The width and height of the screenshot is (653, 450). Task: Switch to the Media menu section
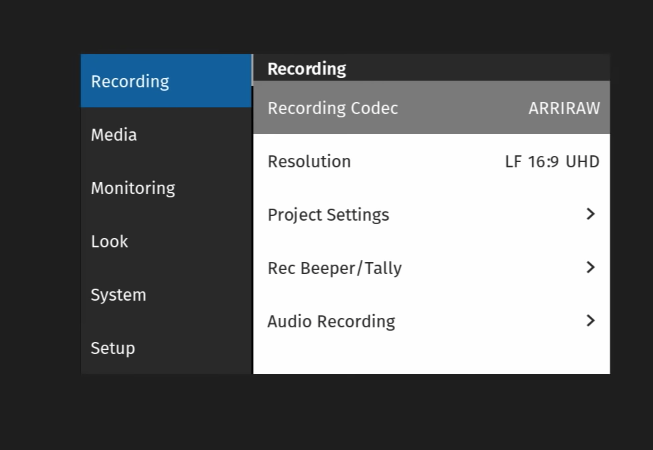point(114,135)
